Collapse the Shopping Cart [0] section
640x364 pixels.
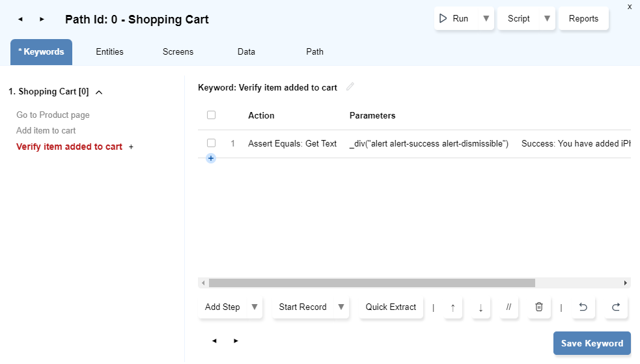99,92
